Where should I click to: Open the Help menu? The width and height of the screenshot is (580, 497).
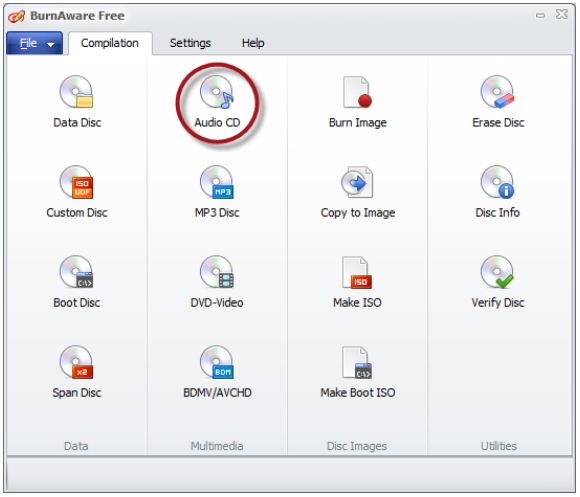[x=253, y=43]
